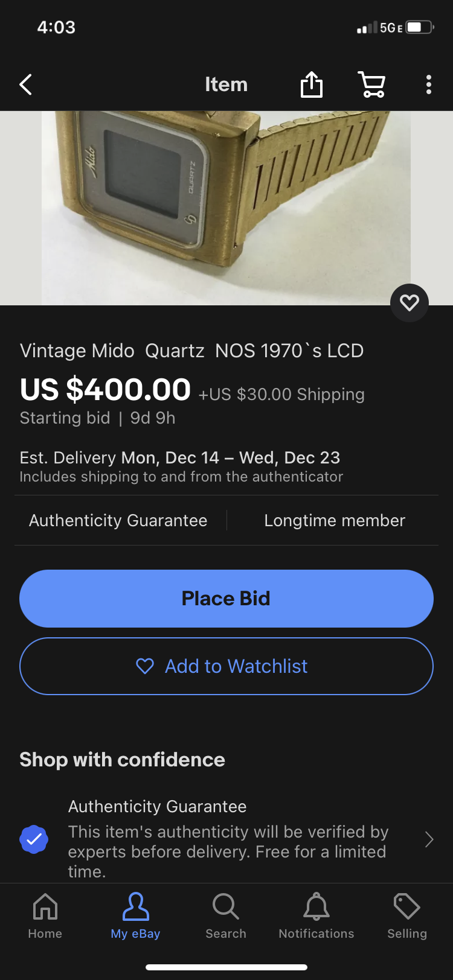Image resolution: width=453 pixels, height=980 pixels.
Task: Open the Authenticity Guarantee badge
Action: pyautogui.click(x=118, y=520)
